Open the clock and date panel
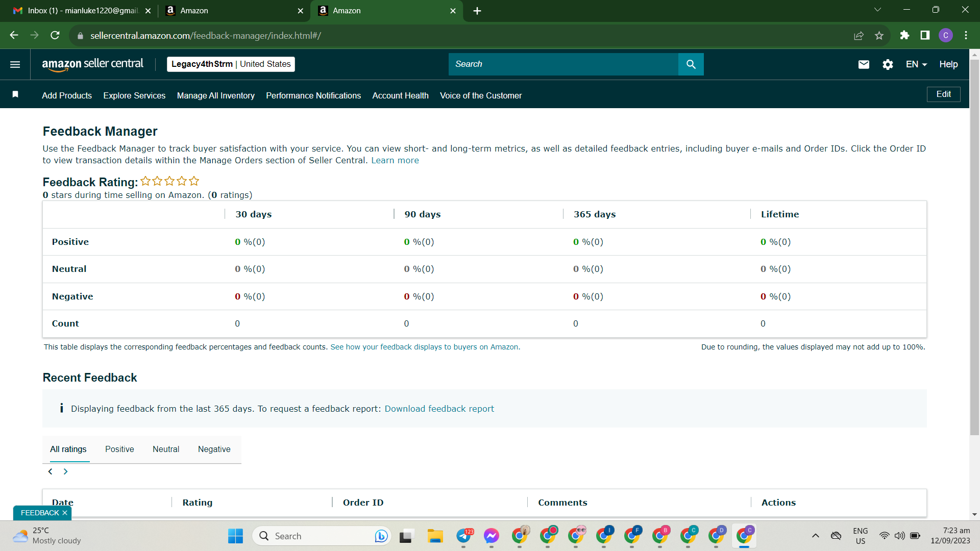980x551 pixels. [x=950, y=536]
